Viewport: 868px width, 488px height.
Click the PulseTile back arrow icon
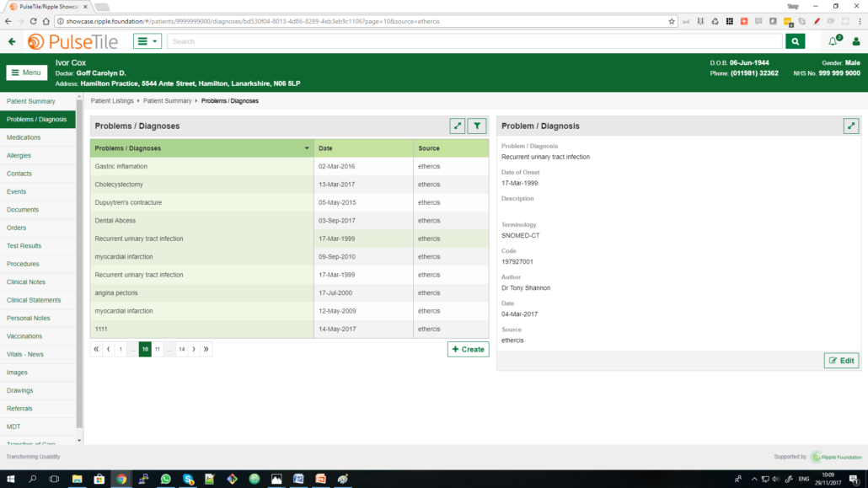tap(12, 41)
